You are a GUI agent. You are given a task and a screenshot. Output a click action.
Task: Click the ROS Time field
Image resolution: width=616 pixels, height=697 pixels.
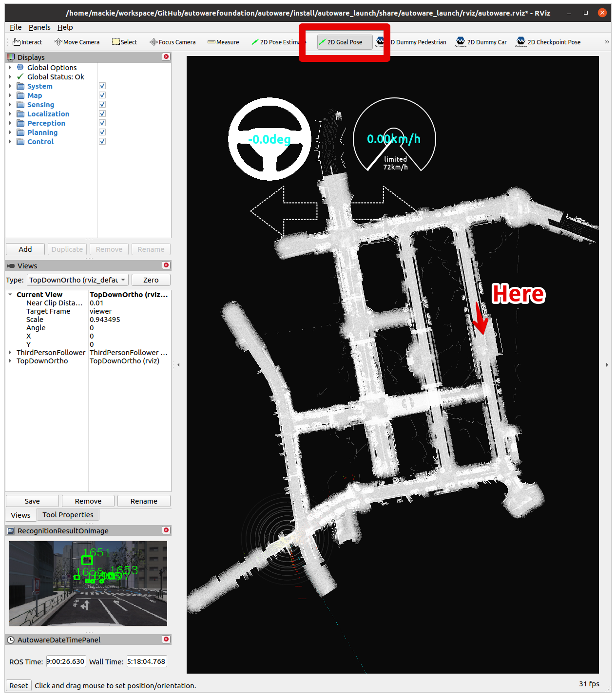(66, 661)
